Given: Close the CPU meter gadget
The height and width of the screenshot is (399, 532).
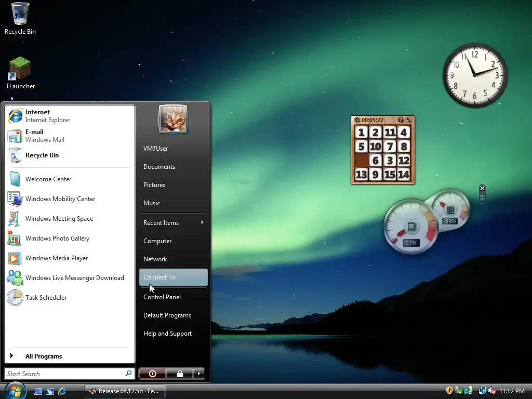Looking at the screenshot, I should (482, 188).
